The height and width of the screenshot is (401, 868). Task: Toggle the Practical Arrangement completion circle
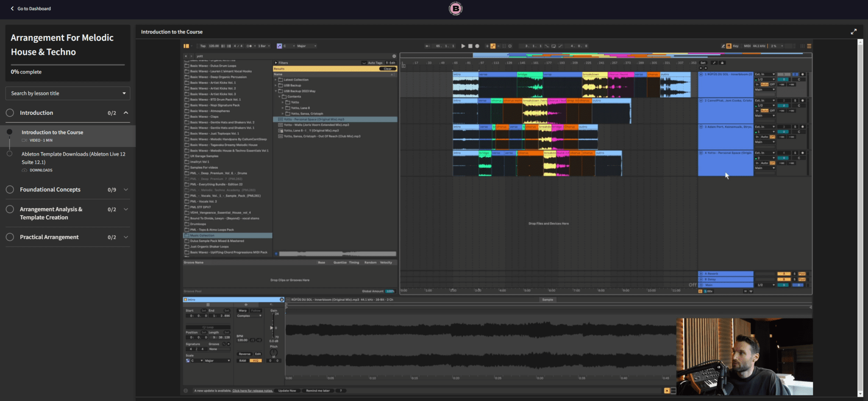coord(10,237)
